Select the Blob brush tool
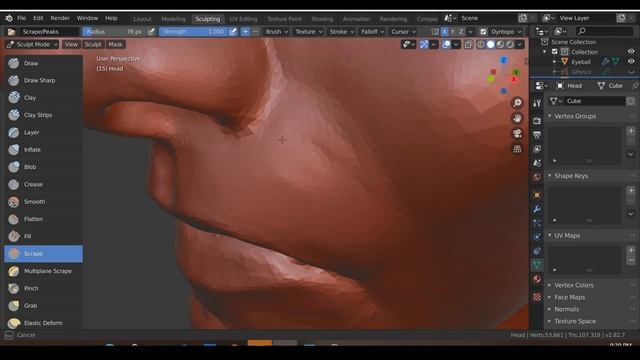The width and height of the screenshot is (640, 360). click(x=43, y=167)
